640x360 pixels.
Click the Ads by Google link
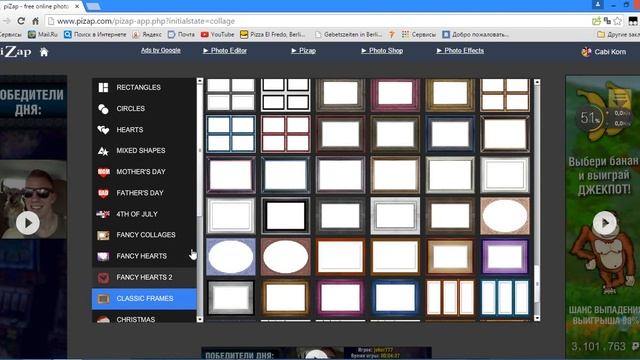click(161, 50)
